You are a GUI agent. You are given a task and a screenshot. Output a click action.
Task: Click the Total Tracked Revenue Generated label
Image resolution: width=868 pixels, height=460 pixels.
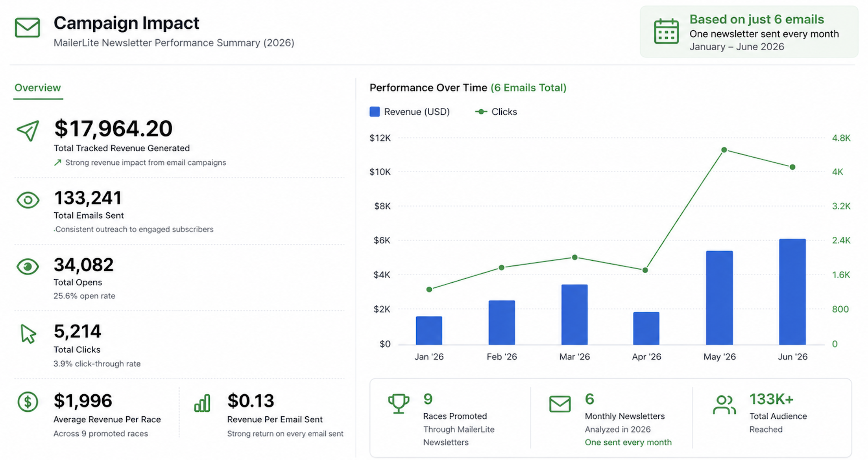coord(122,148)
